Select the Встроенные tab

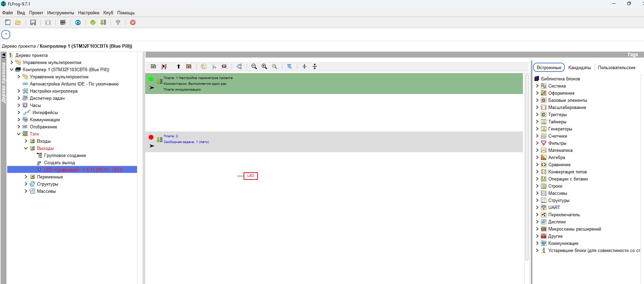pos(549,67)
